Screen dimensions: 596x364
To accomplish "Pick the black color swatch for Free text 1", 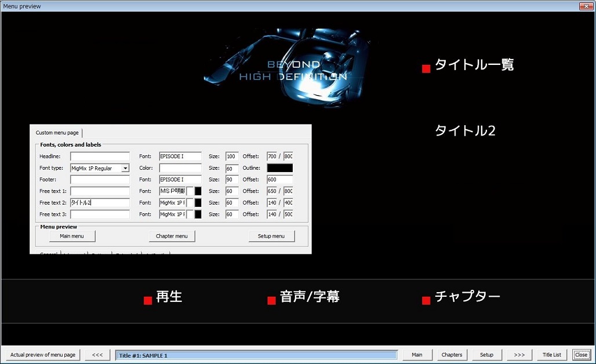I will tap(198, 191).
